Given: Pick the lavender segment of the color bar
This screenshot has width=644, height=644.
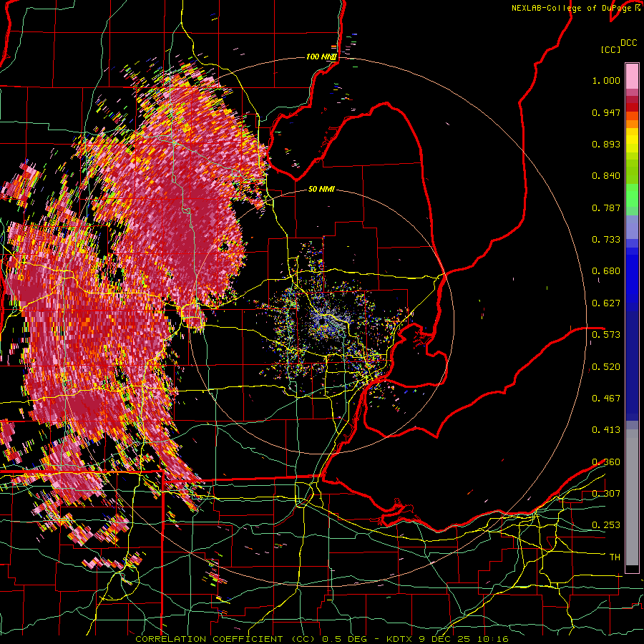Looking at the screenshot, I should tap(632, 228).
